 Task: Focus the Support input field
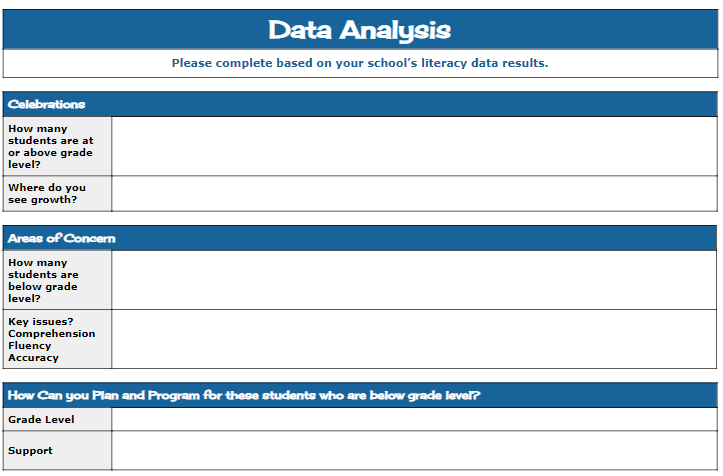414,451
